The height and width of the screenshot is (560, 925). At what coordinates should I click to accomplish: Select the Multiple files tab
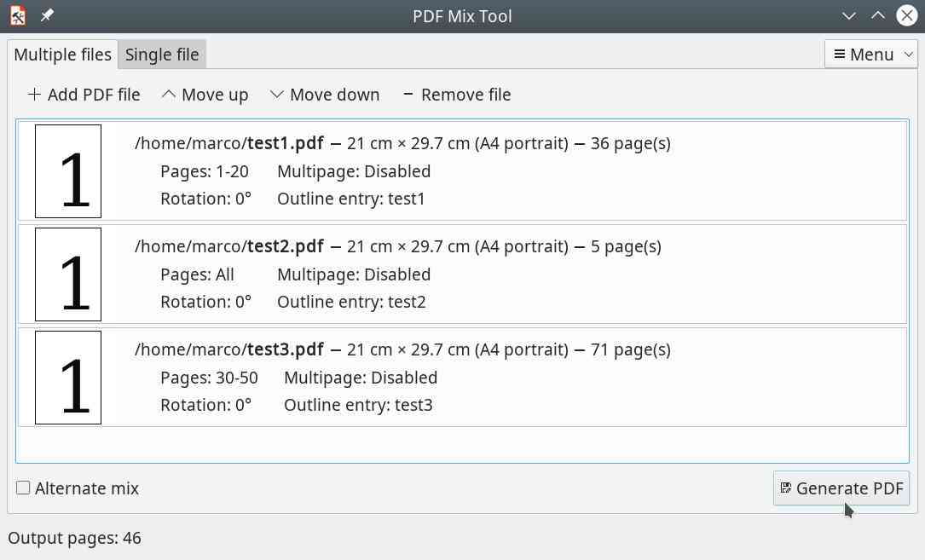coord(63,54)
